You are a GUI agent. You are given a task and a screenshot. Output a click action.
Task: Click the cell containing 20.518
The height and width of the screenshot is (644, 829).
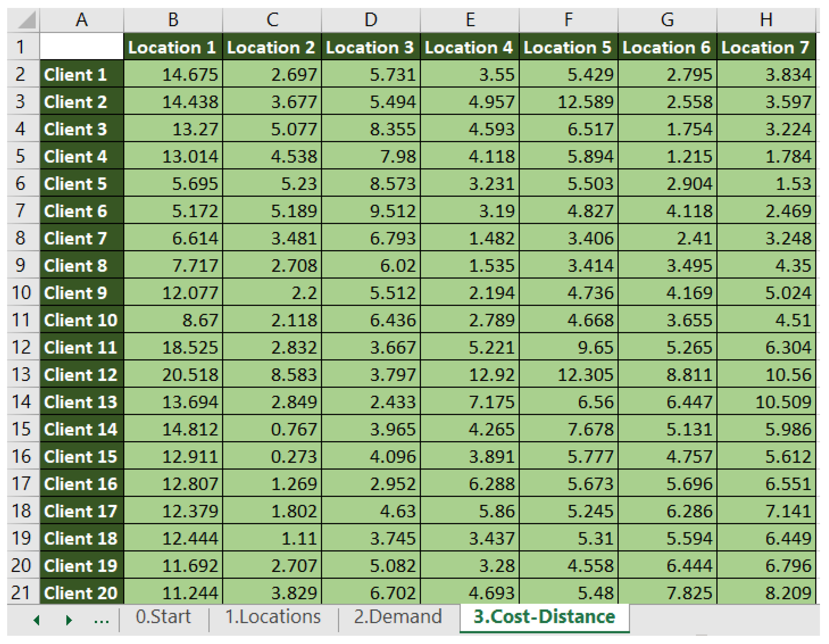[173, 374]
